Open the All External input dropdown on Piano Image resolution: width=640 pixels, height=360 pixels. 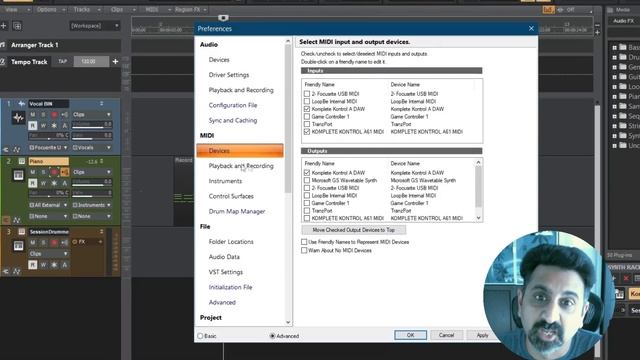pos(48,205)
